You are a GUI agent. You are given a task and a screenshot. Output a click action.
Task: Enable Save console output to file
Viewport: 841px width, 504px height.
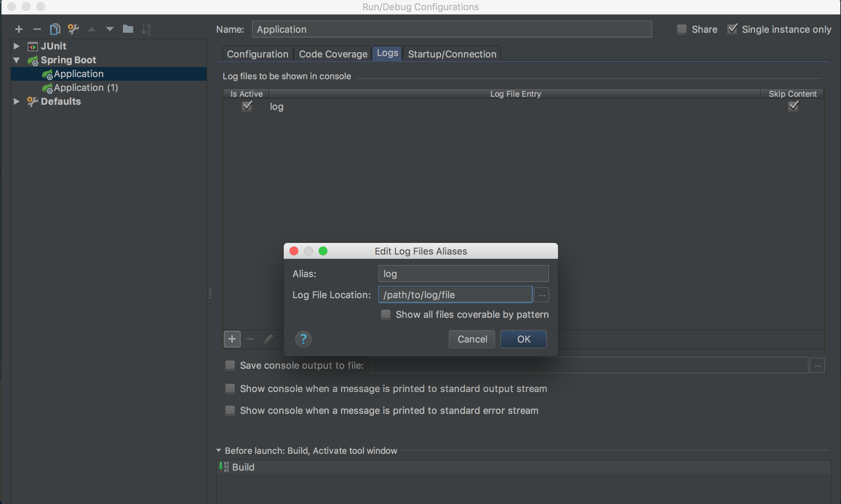point(230,365)
